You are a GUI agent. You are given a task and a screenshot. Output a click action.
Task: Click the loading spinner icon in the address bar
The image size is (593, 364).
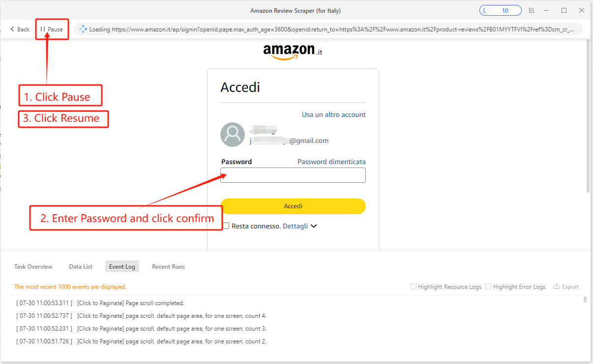83,29
